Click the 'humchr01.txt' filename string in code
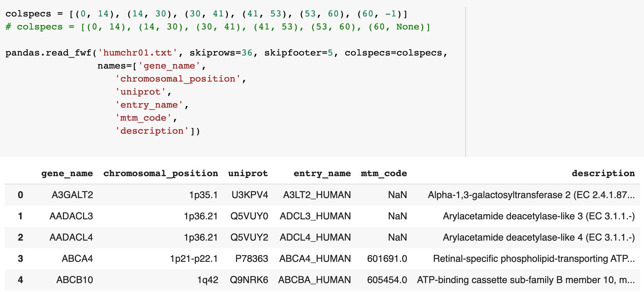The width and height of the screenshot is (644, 292). coord(138,53)
